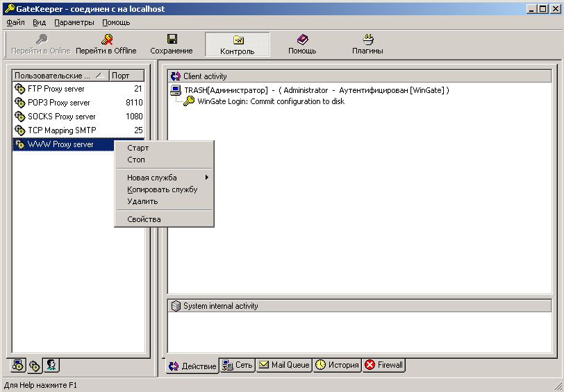Click the Client activity header arrows icon
The height and width of the screenshot is (392, 564).
[x=176, y=76]
